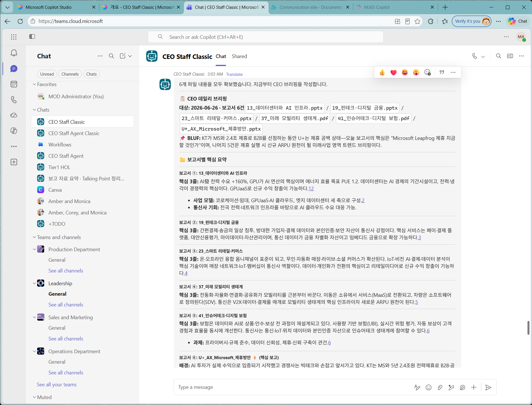The width and height of the screenshot is (532, 405).
Task: Click Verify it's you profile button
Action: (x=471, y=21)
